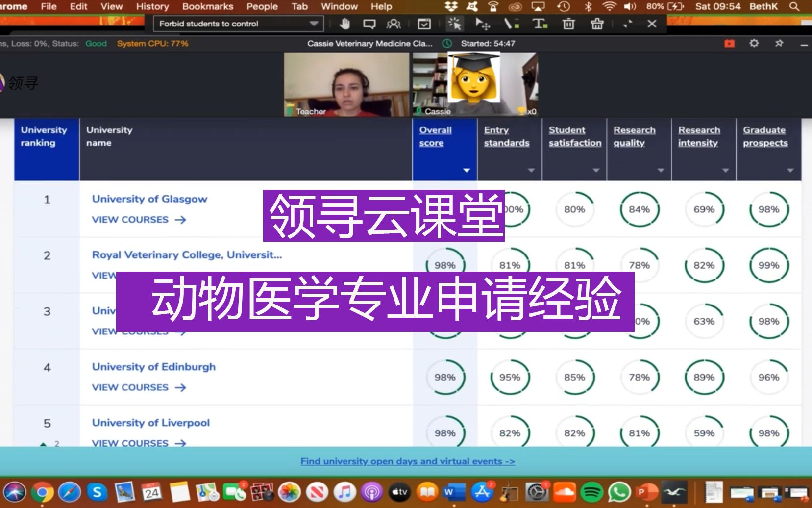Image resolution: width=812 pixels, height=508 pixels.
Task: Open the chat bubble tool
Action: point(369,24)
